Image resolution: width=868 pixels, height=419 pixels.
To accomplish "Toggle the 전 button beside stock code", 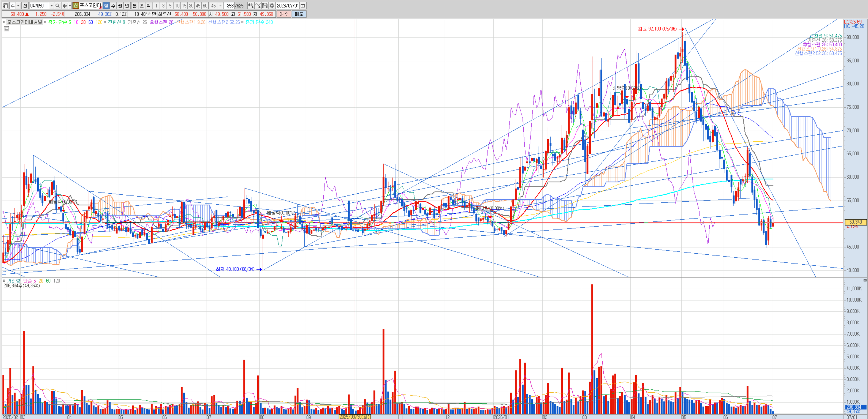I will 25,6.
